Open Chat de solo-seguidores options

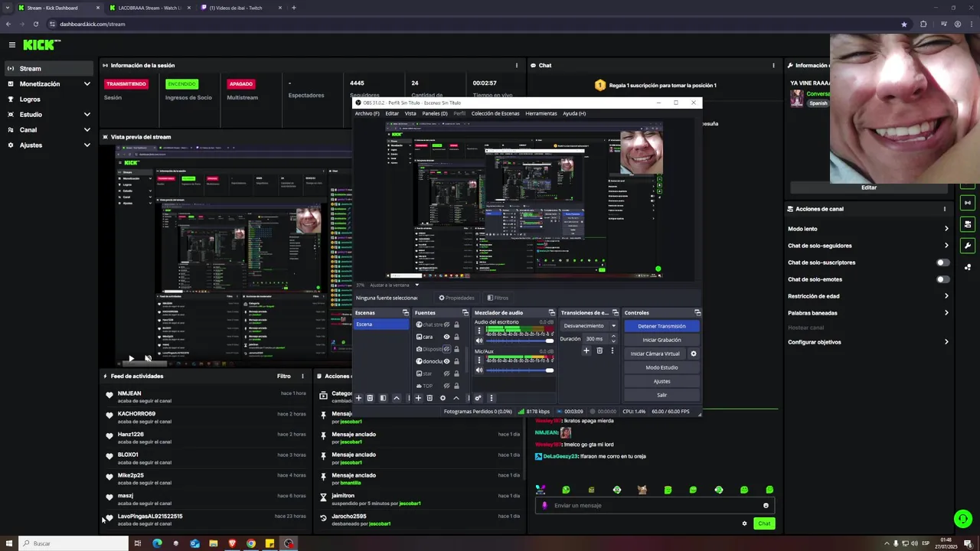point(868,246)
